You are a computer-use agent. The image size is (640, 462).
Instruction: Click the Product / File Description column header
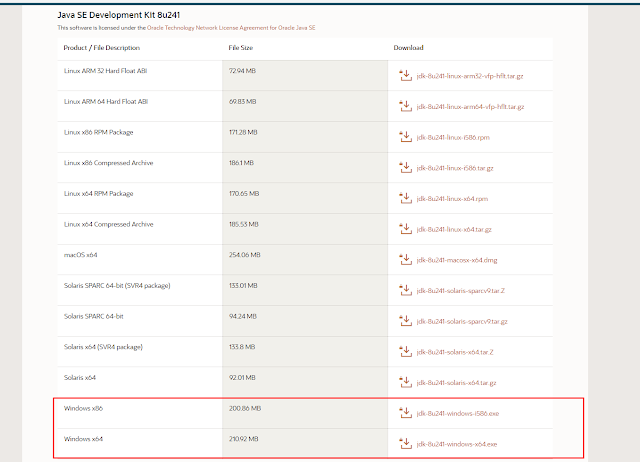pos(102,48)
